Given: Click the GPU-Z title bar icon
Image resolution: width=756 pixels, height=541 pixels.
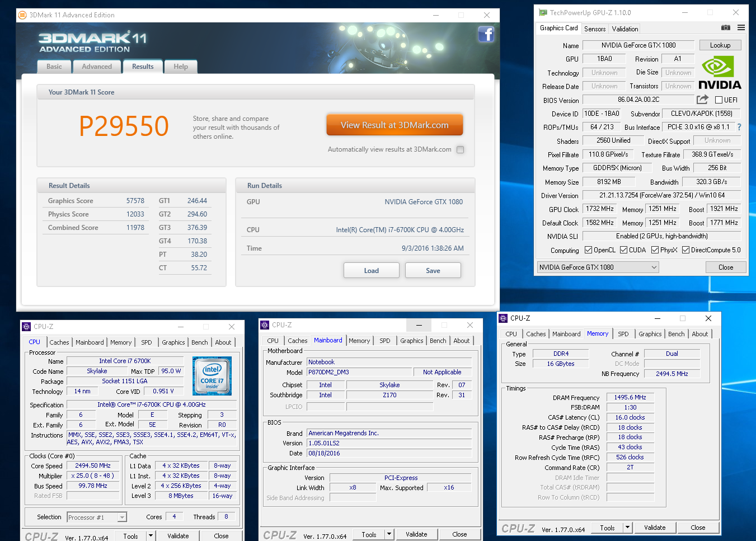Looking at the screenshot, I should click(x=543, y=12).
